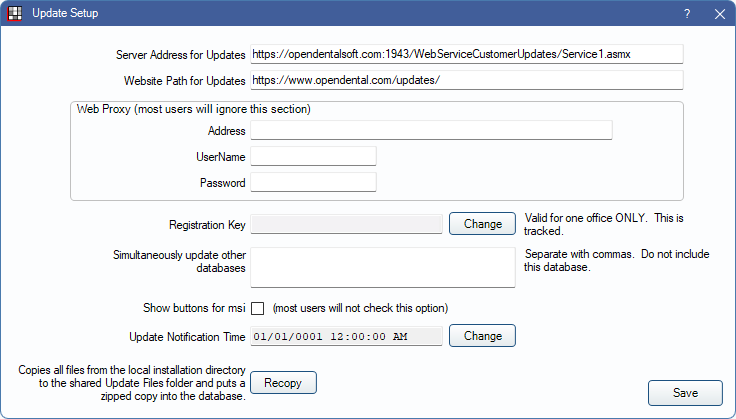Click the Update Notification Time field
The image size is (736, 419).
(x=346, y=336)
